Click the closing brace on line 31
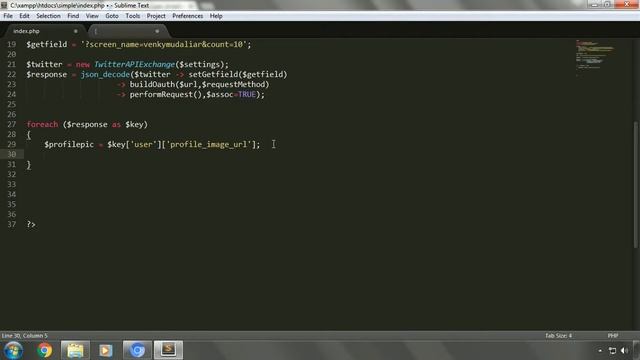Image resolution: width=640 pixels, height=360 pixels. 29,164
